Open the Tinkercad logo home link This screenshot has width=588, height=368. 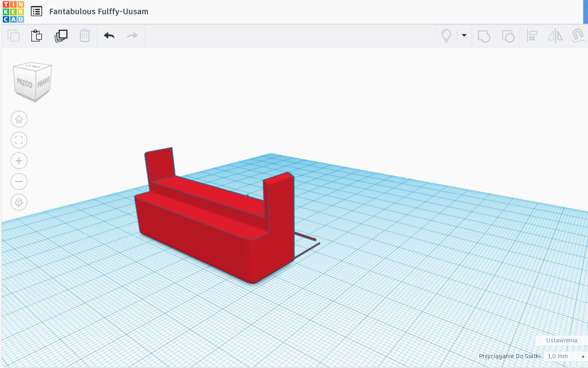[13, 12]
